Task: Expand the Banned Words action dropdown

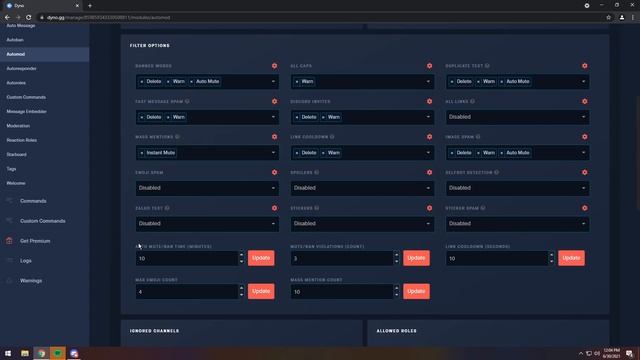Action: tap(273, 82)
